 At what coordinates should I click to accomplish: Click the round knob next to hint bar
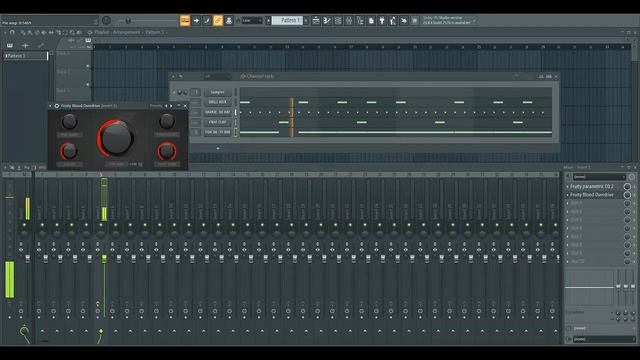[106, 20]
